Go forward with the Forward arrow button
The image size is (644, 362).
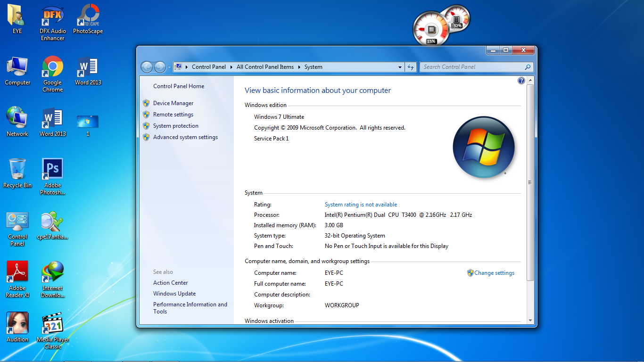(160, 67)
